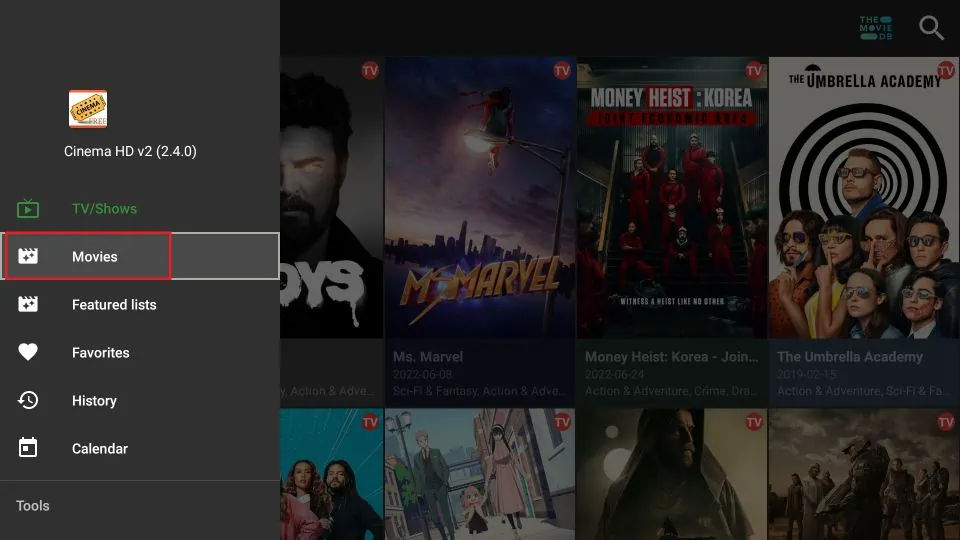Click the Ms. Marvel title text
This screenshot has width=960, height=540.
[428, 357]
